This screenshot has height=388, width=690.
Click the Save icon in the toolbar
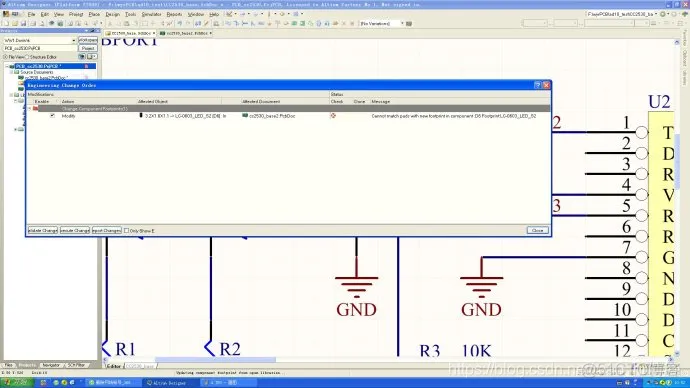pyautogui.click(x=23, y=23)
